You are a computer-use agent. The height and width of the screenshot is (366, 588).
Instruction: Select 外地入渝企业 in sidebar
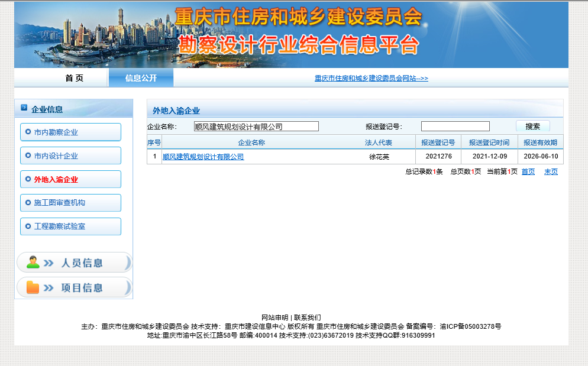pos(70,179)
